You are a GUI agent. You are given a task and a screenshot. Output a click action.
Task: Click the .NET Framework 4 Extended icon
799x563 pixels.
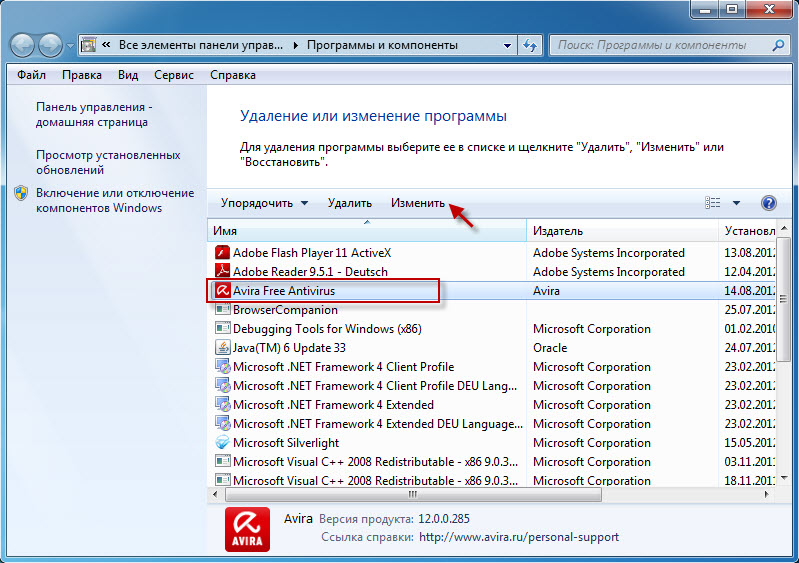222,405
